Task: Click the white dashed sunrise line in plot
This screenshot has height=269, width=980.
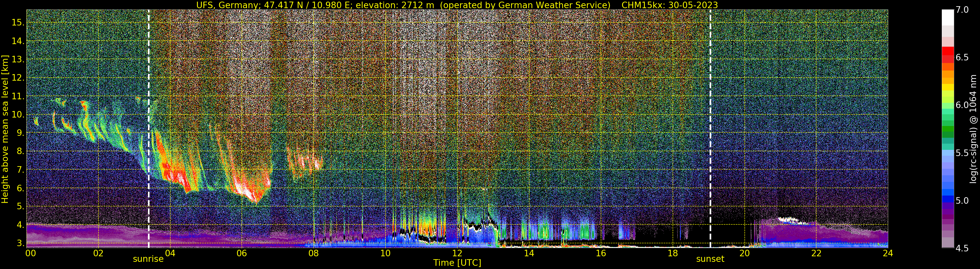Action: tap(148, 129)
